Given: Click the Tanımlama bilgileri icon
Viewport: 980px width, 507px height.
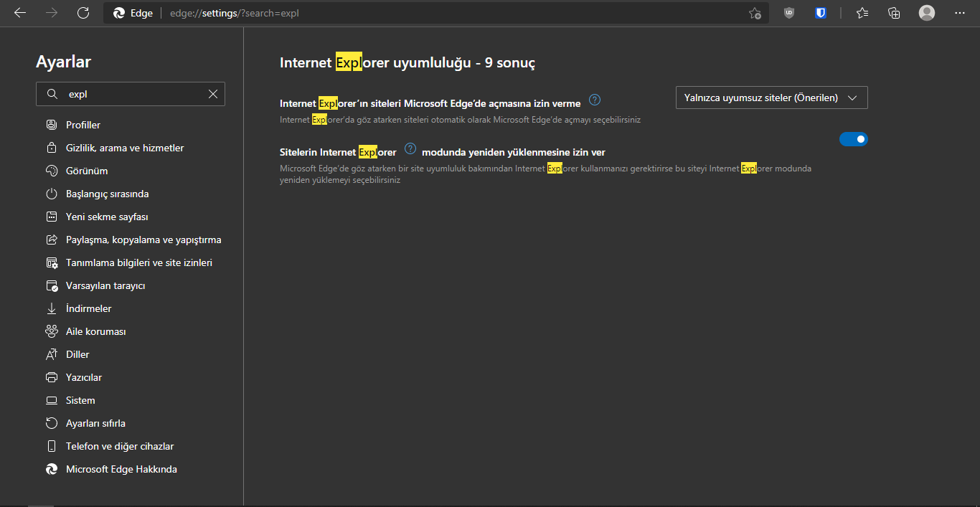Looking at the screenshot, I should (52, 262).
